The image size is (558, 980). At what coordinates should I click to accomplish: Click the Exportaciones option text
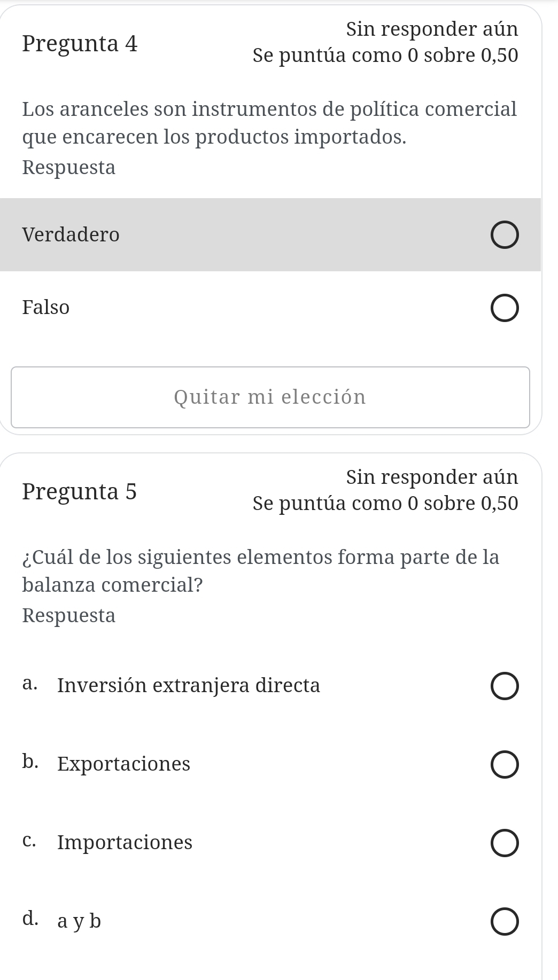pyautogui.click(x=123, y=764)
